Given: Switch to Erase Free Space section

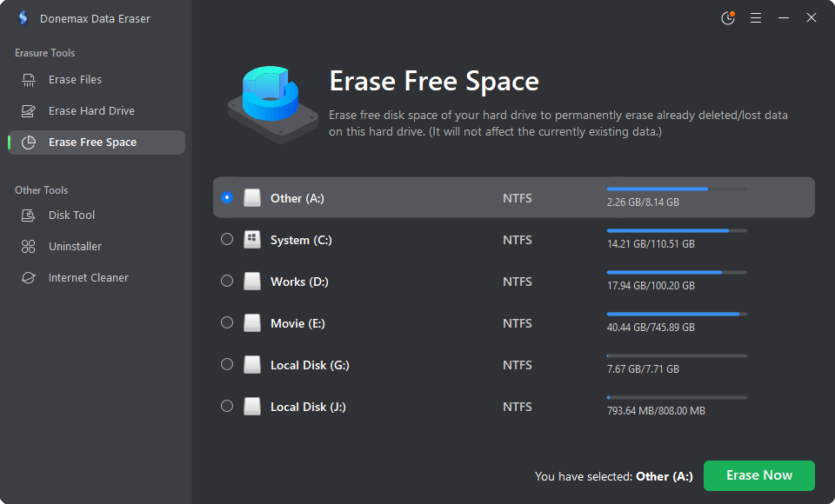Looking at the screenshot, I should point(97,143).
